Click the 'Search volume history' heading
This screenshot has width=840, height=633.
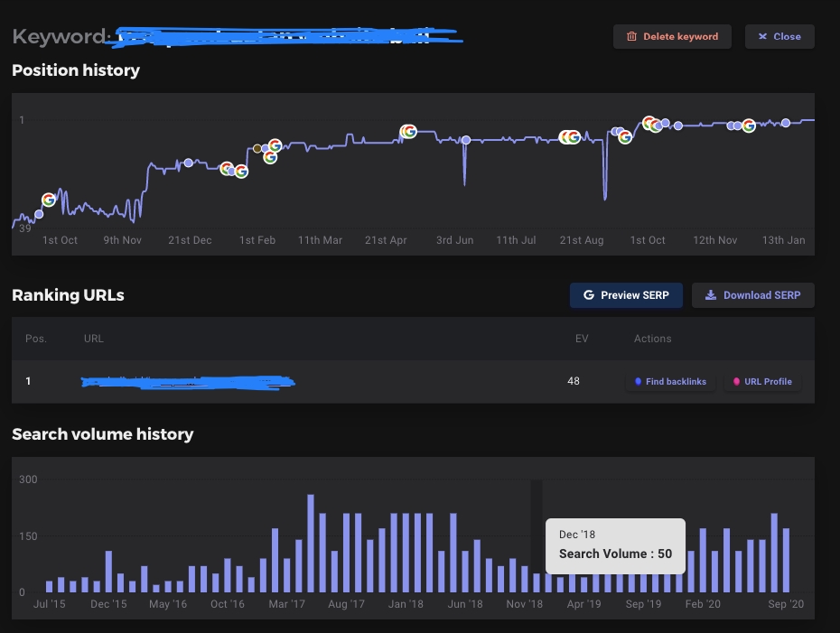tap(103, 433)
